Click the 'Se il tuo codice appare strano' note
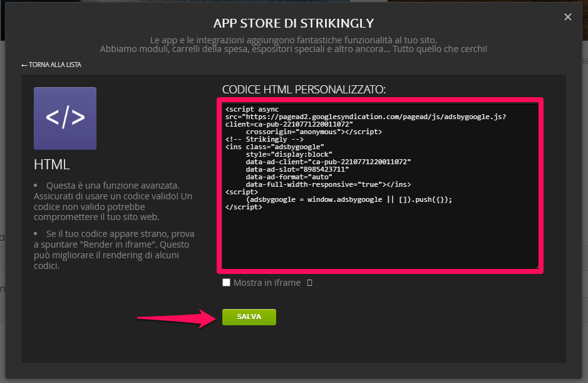Image resolution: width=588 pixels, height=383 pixels. 115,249
